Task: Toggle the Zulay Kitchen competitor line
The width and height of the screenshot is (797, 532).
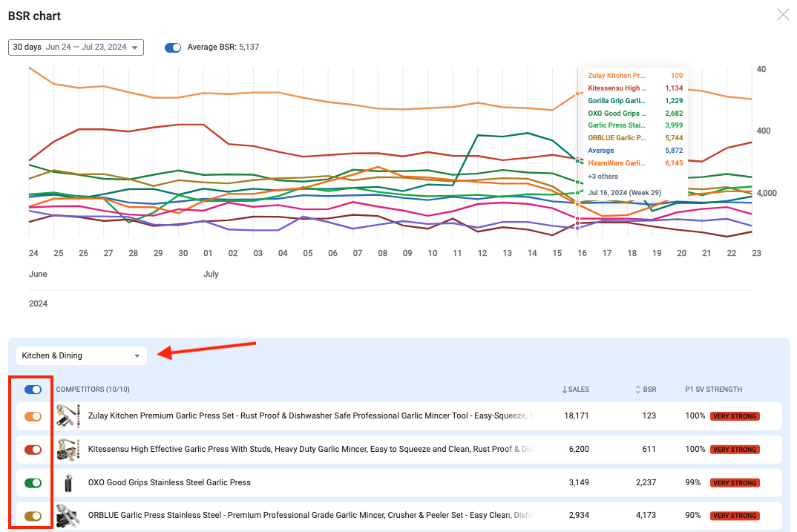Action: (33, 417)
